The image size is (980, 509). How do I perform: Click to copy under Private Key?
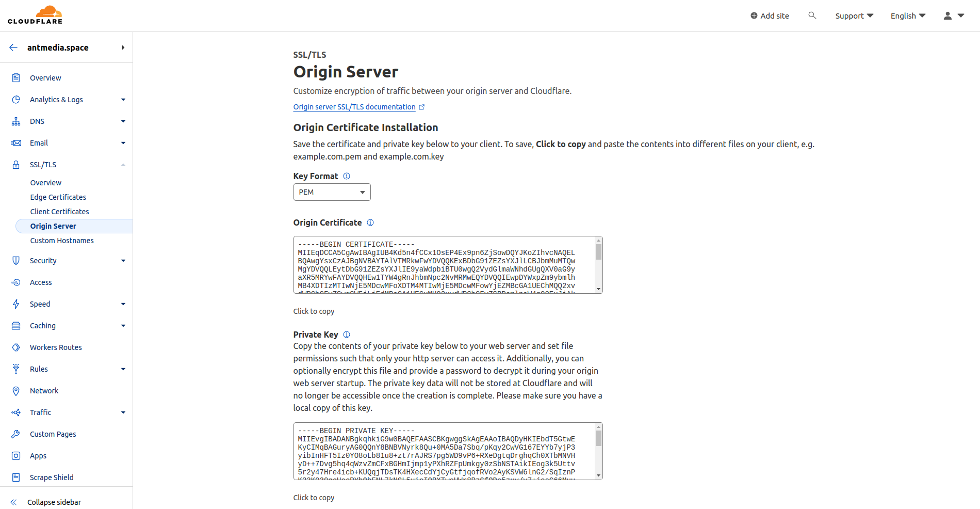point(314,498)
